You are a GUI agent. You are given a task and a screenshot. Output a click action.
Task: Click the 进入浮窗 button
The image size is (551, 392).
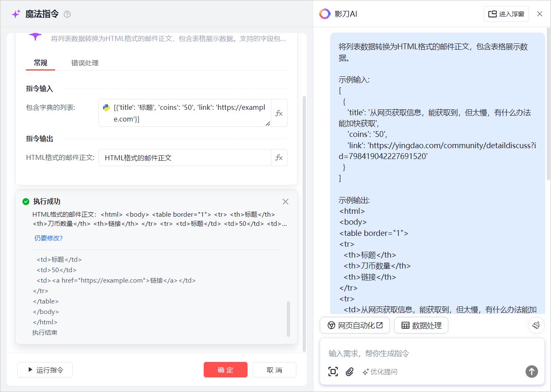coord(506,14)
